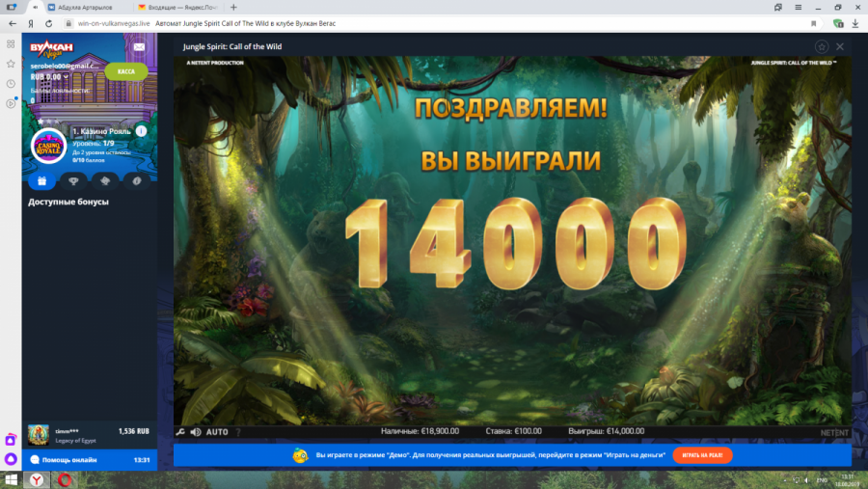
Task: Click the Доступные бонусы heading
Action: click(x=68, y=202)
